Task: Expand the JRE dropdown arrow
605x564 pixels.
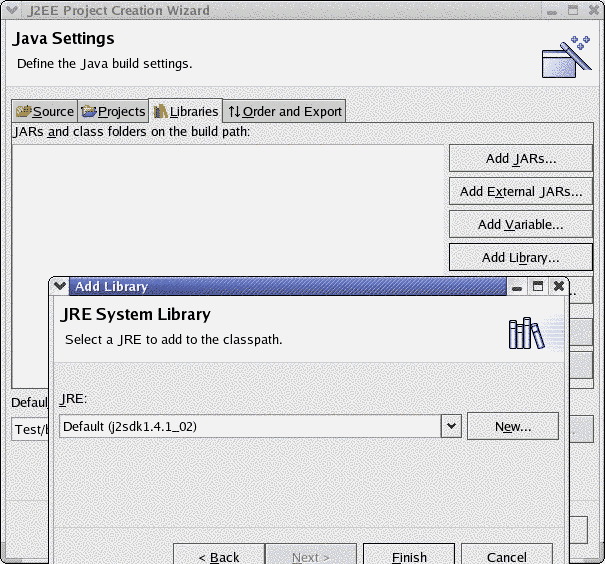Action: (450, 426)
